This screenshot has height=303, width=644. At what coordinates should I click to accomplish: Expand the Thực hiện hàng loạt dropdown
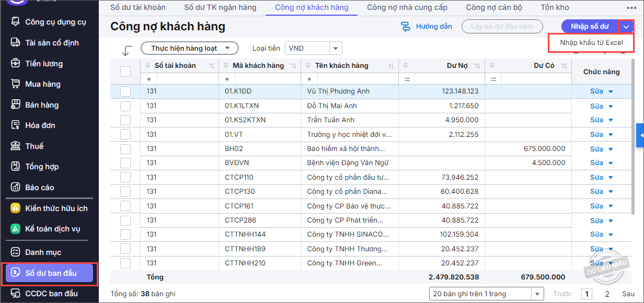(190, 49)
